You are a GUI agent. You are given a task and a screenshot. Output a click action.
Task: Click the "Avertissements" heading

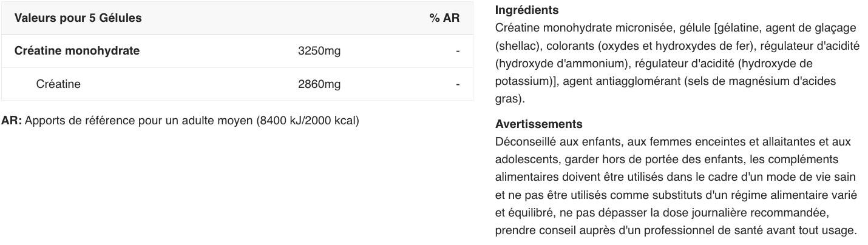[539, 124]
